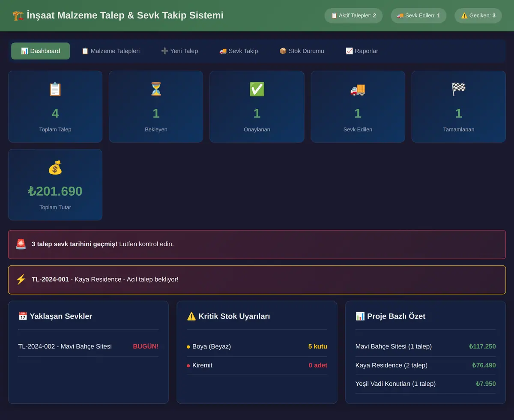Click the ₺201.690 total amount value
The image size is (514, 420).
(x=55, y=191)
